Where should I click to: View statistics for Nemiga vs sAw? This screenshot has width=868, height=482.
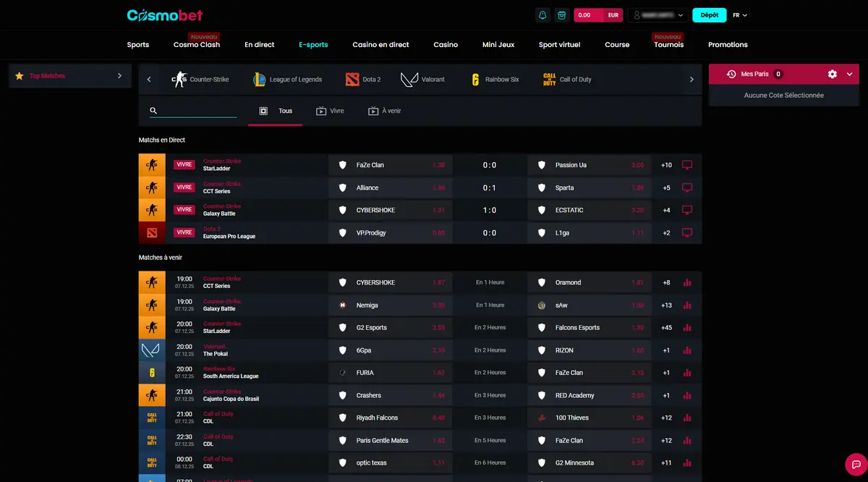(687, 305)
